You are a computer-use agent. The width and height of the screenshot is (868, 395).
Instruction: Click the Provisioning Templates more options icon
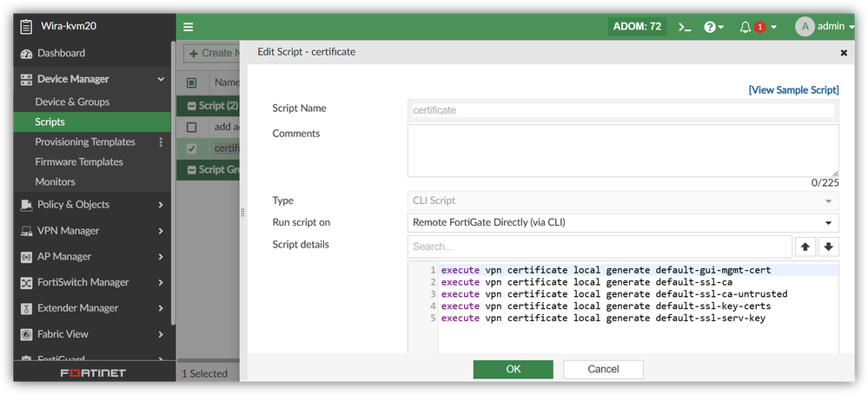tap(161, 142)
